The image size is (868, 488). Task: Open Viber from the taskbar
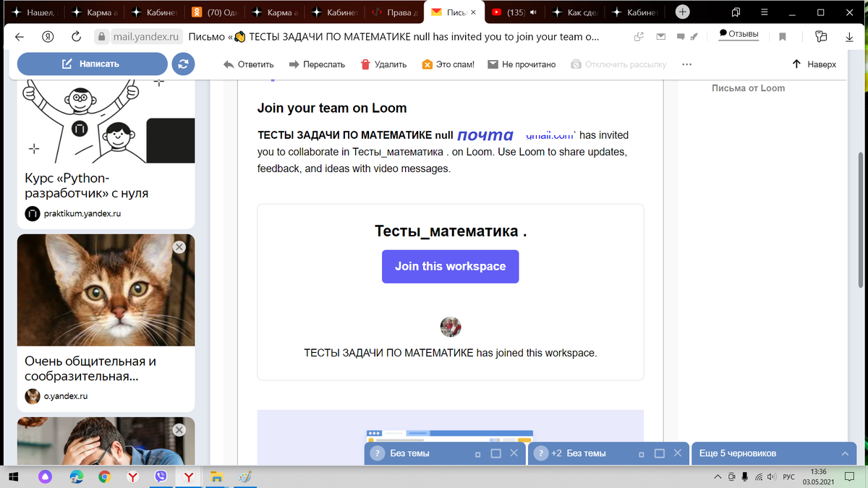[161, 476]
